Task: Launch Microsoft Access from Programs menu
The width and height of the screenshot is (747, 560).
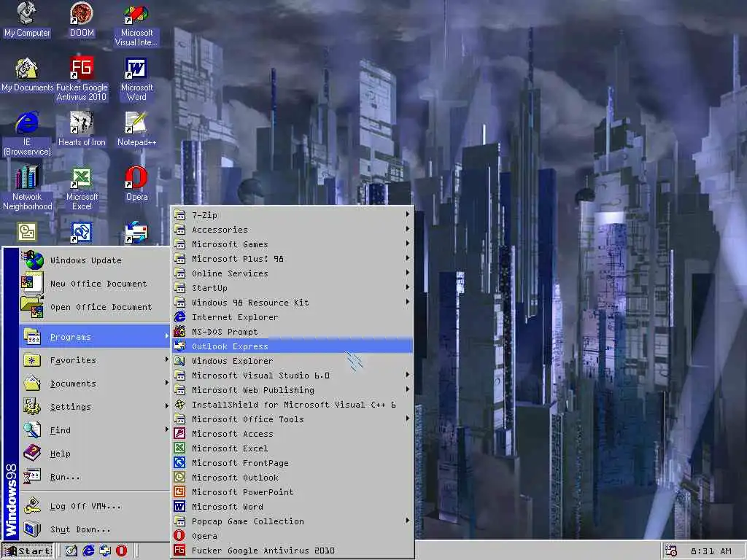Action: click(293, 434)
